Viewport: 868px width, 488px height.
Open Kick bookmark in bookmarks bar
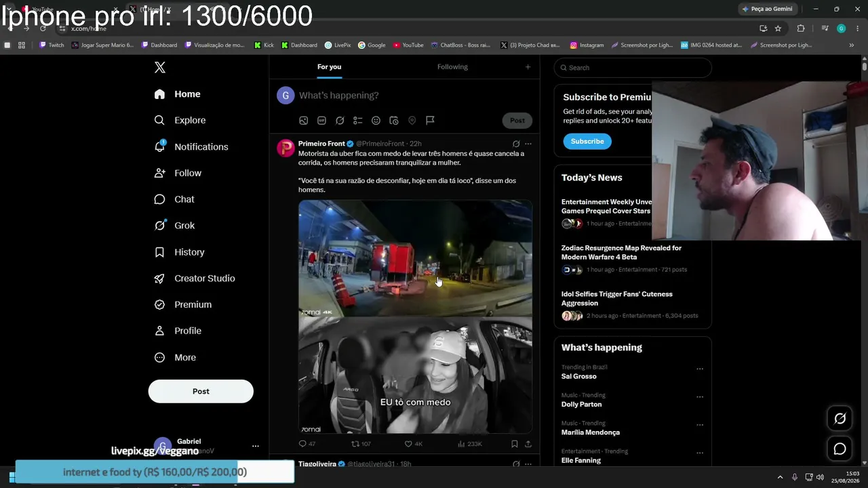coord(264,45)
